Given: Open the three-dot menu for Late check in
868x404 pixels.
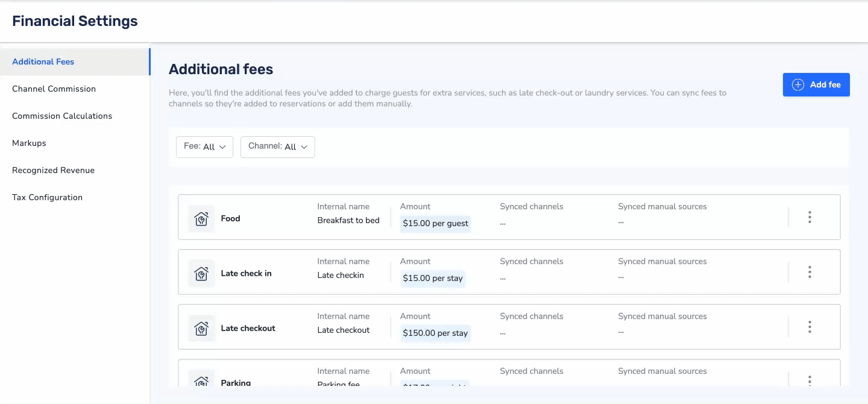Looking at the screenshot, I should pyautogui.click(x=810, y=273).
